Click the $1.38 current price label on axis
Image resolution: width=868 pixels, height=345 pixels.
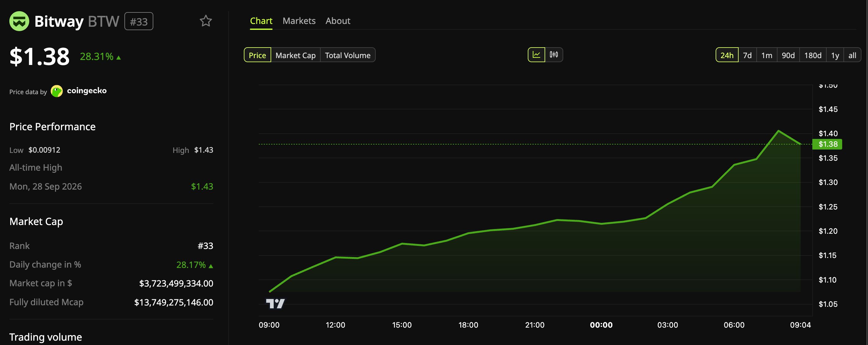pyautogui.click(x=827, y=144)
